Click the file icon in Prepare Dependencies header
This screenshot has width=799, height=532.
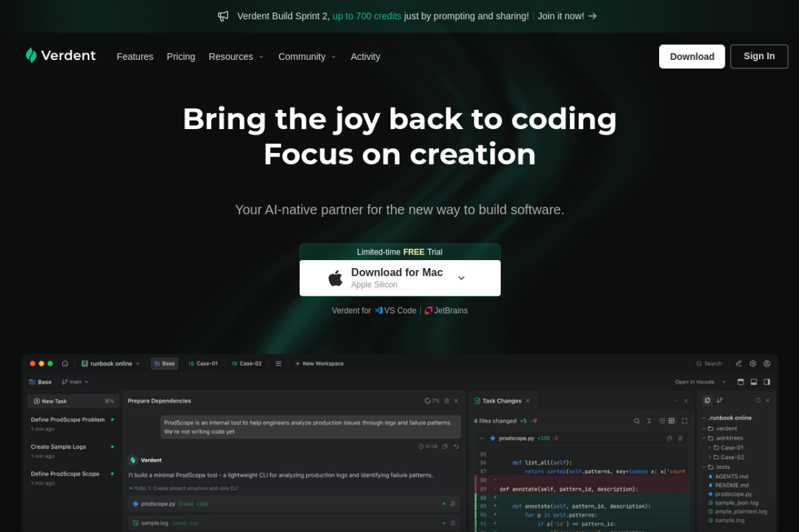pyautogui.click(x=446, y=401)
